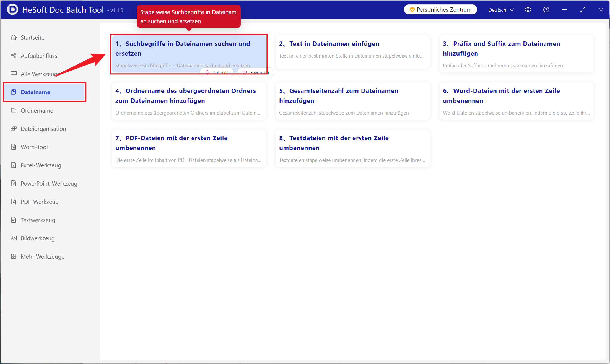This screenshot has height=364, width=610.
Task: Click the HeSoft Doc Batch Tool logo icon
Action: pyautogui.click(x=12, y=9)
